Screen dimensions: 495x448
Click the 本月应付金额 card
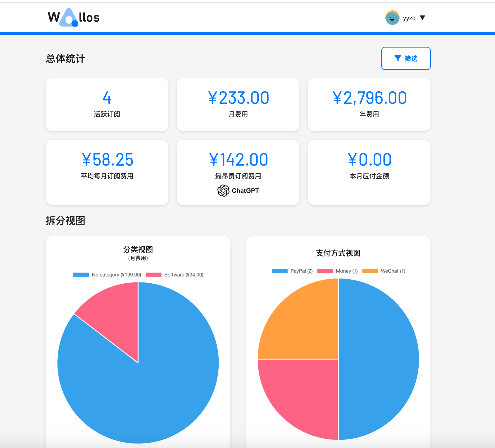(369, 172)
